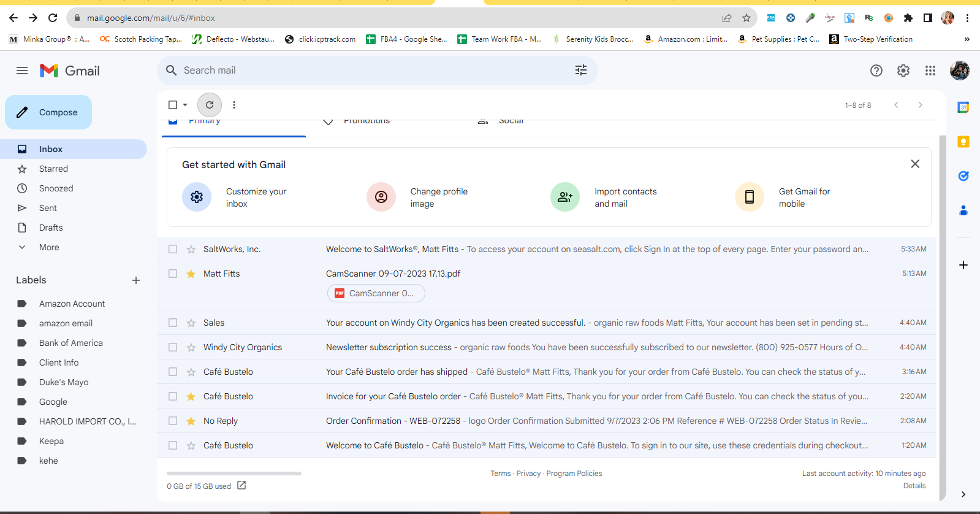
Task: Open Google Keep side panel
Action: pos(963,142)
